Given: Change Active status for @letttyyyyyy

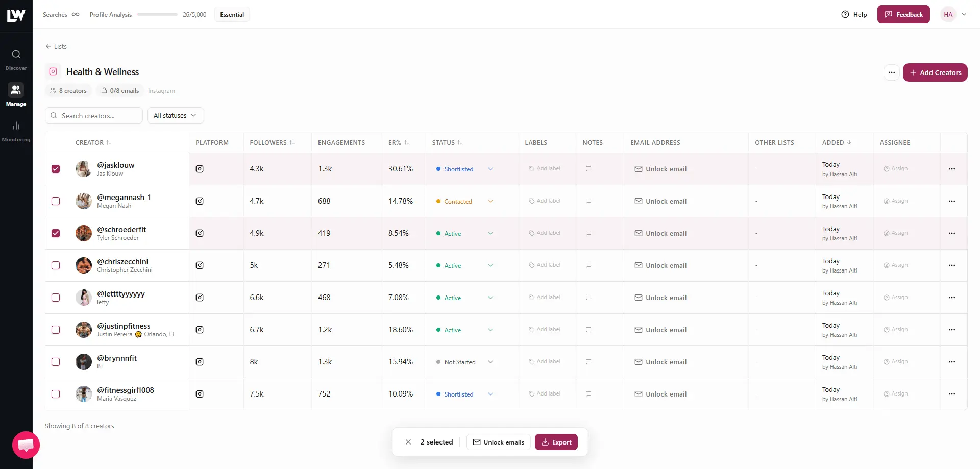Looking at the screenshot, I should tap(464, 298).
